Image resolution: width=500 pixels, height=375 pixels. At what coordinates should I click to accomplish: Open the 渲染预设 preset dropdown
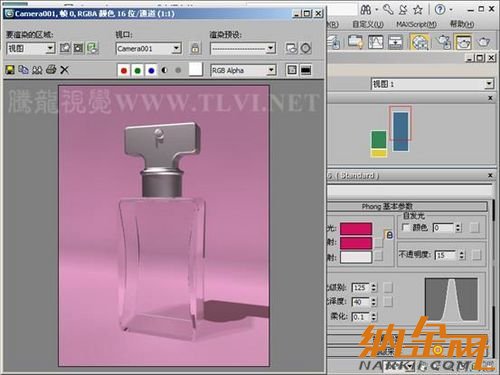pos(243,49)
